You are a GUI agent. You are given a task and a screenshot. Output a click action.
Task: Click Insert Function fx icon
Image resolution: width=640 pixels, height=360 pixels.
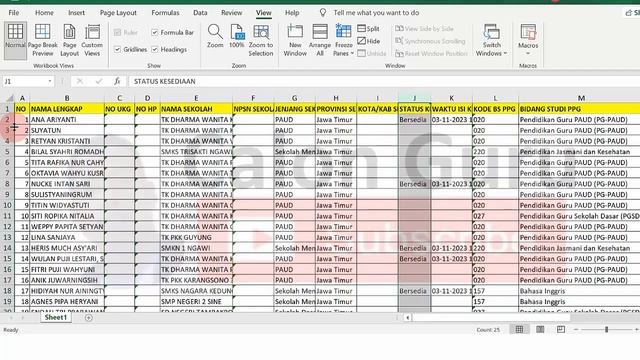pos(117,81)
